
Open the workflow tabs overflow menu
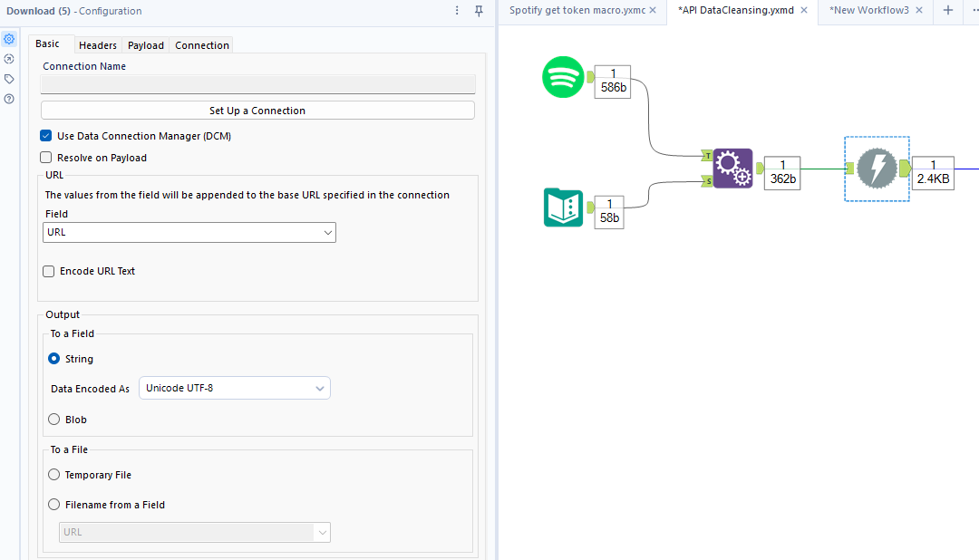[x=975, y=10]
